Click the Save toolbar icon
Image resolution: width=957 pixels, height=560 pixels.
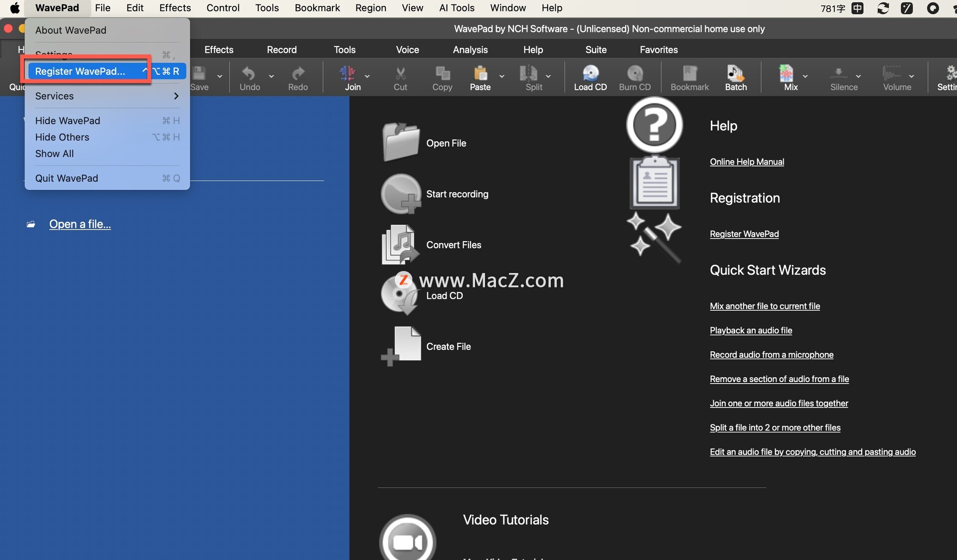click(199, 74)
